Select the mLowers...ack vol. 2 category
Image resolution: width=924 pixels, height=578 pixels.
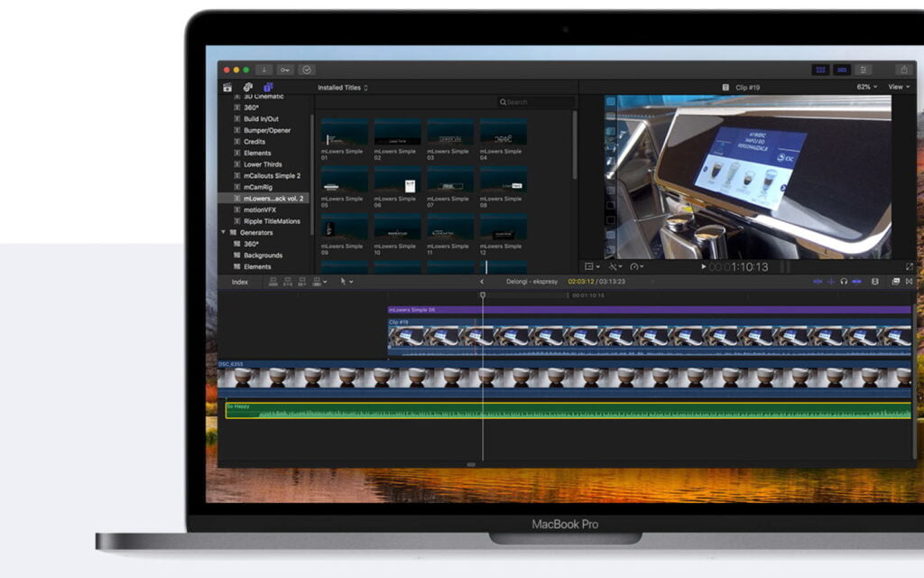264,198
